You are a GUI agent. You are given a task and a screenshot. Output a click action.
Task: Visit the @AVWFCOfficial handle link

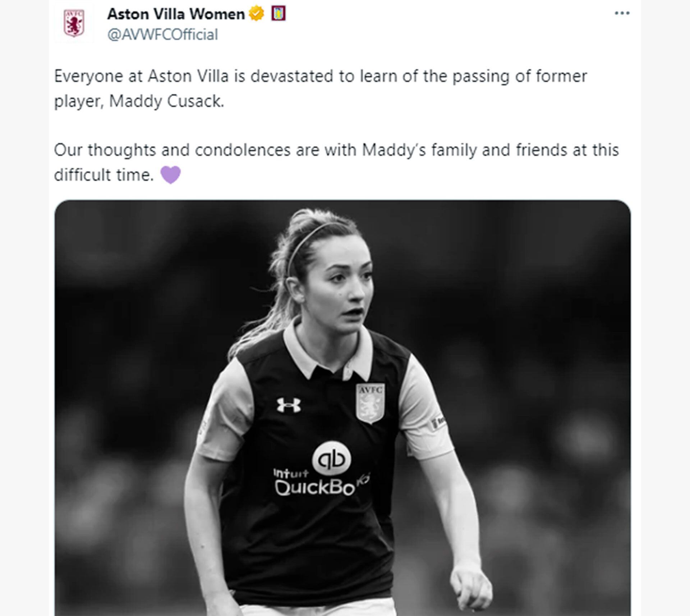[162, 35]
